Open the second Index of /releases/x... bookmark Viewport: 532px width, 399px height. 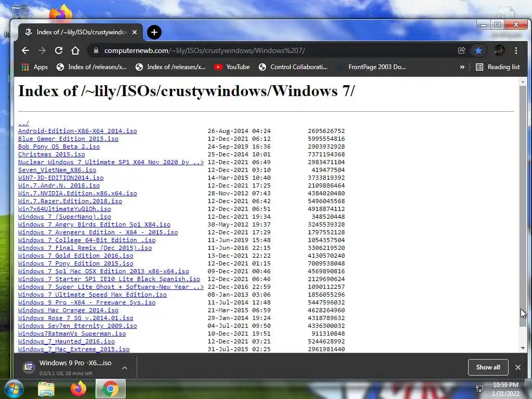170,67
